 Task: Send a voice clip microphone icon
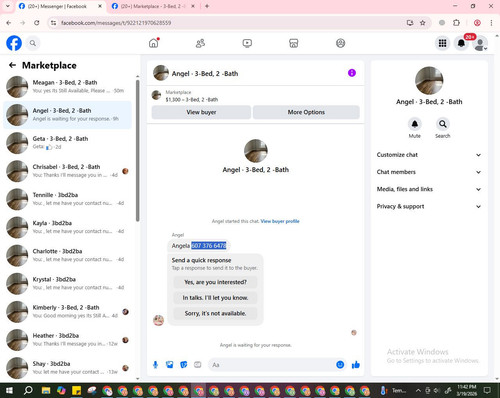tap(155, 365)
